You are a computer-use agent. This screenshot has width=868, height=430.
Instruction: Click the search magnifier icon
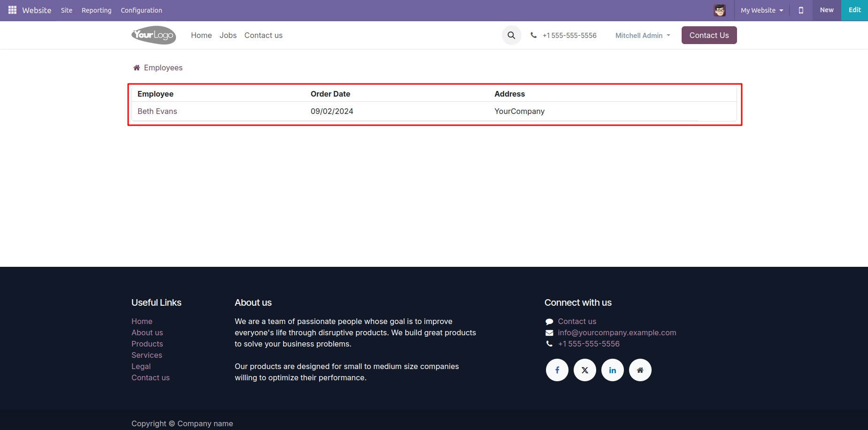tap(511, 35)
